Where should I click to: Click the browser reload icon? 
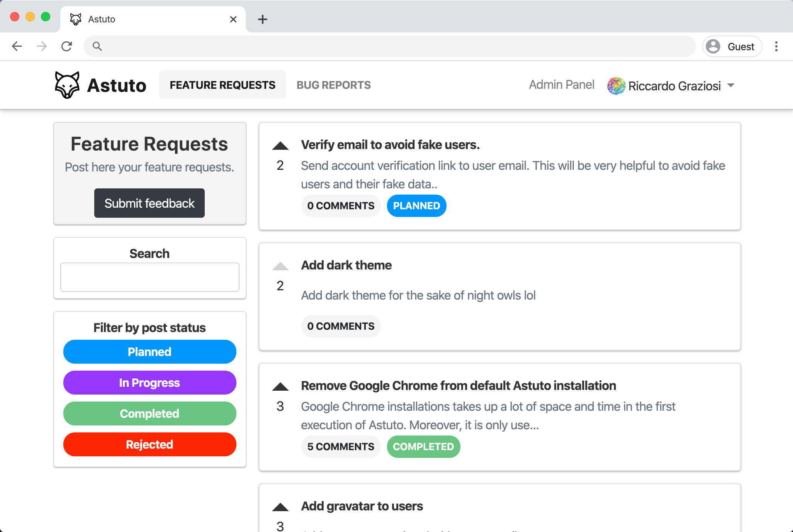(66, 47)
